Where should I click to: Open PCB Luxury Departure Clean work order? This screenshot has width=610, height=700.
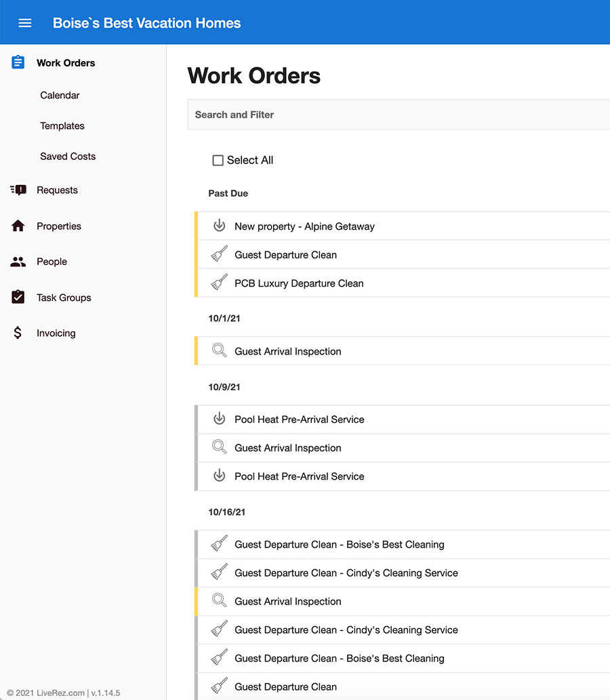(403, 283)
